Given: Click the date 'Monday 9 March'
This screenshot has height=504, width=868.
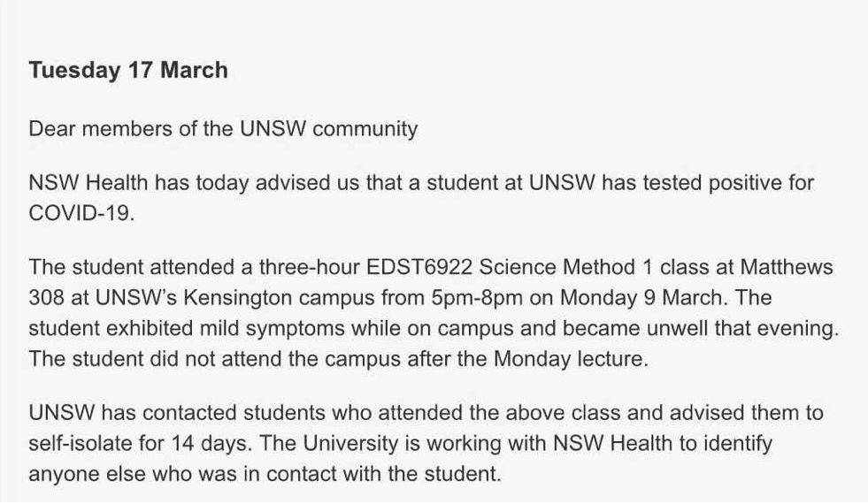Looking at the screenshot, I should click(x=641, y=298).
